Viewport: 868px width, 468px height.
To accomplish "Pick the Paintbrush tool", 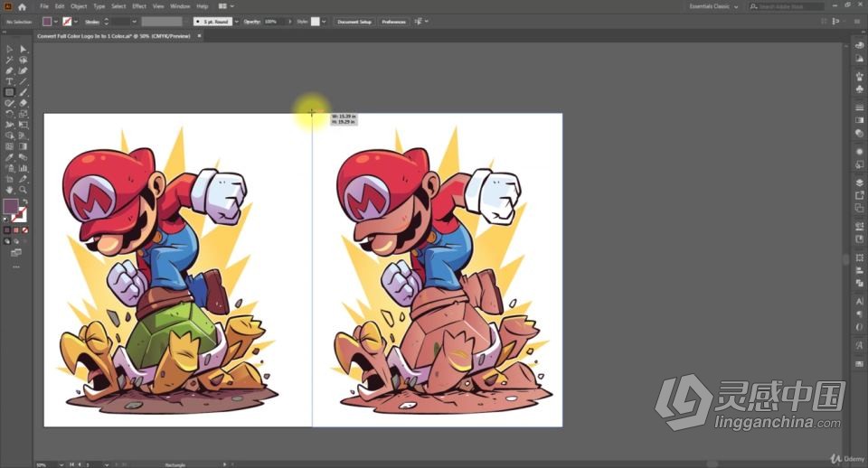I will click(x=24, y=92).
